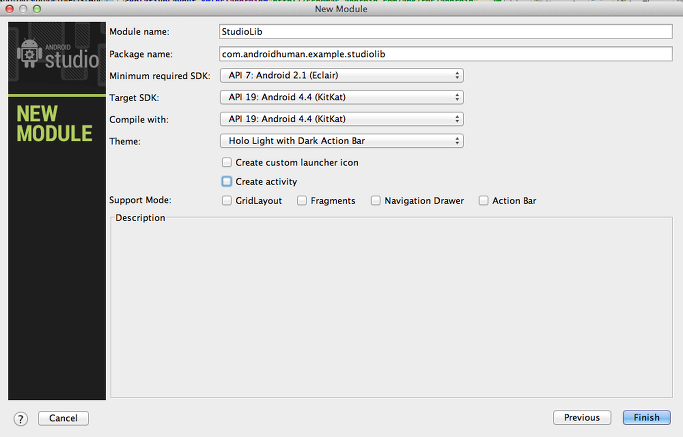
Task: Click the Android Studio logo image
Action: (57, 55)
